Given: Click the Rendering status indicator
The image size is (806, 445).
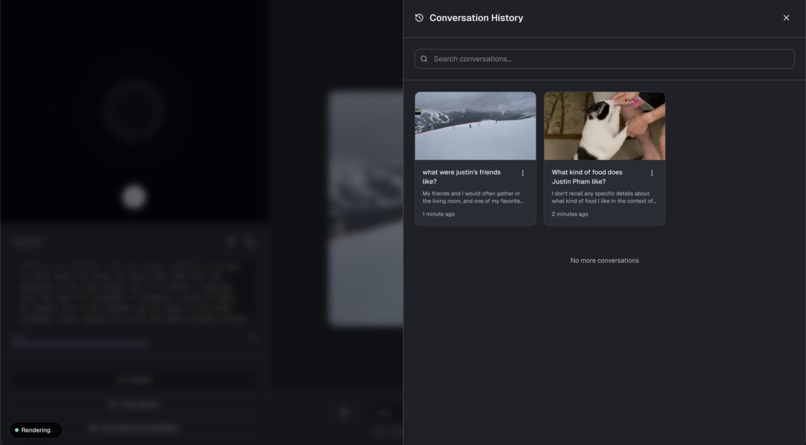Looking at the screenshot, I should tap(35, 430).
